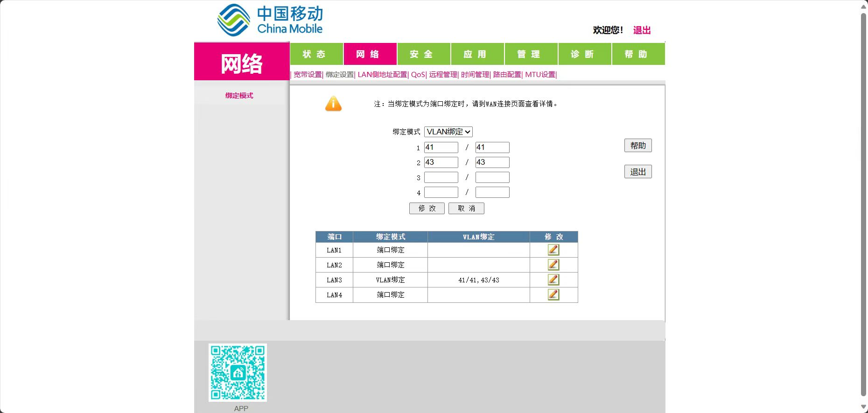The width and height of the screenshot is (868, 413).
Task: Open the 绑定设置 submenu link
Action: click(340, 75)
